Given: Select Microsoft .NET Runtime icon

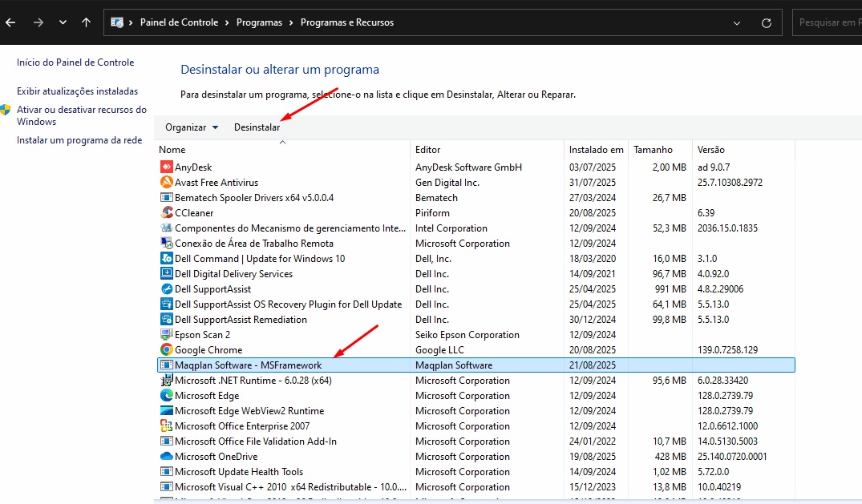Looking at the screenshot, I should click(166, 381).
